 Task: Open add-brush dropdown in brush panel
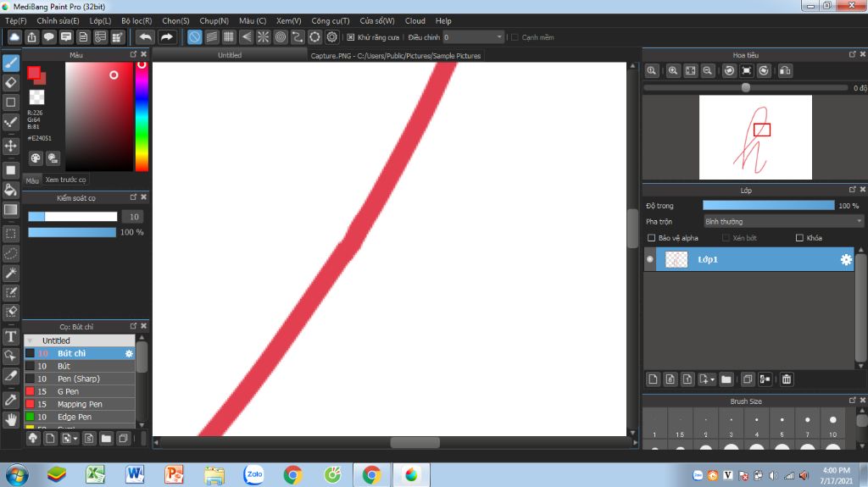[x=75, y=439]
